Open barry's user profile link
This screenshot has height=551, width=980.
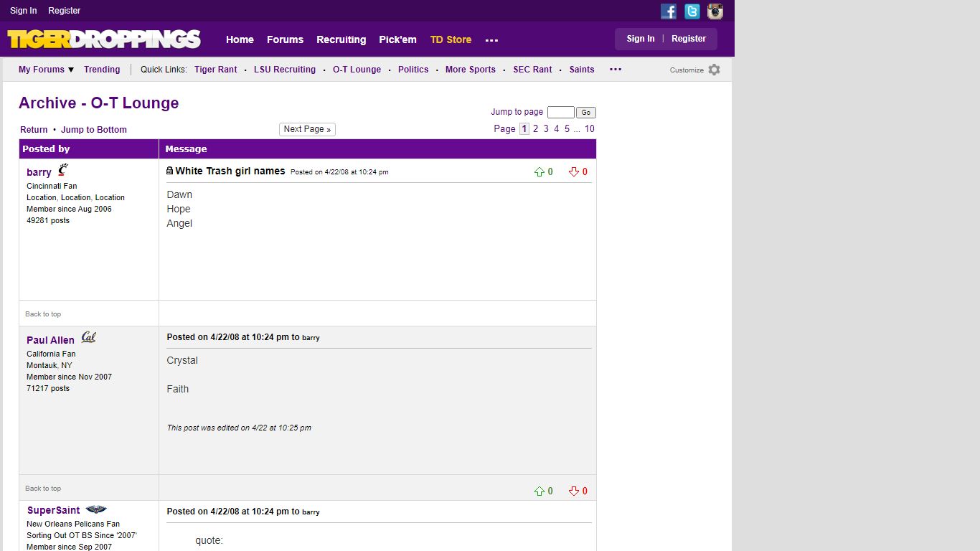click(x=39, y=172)
